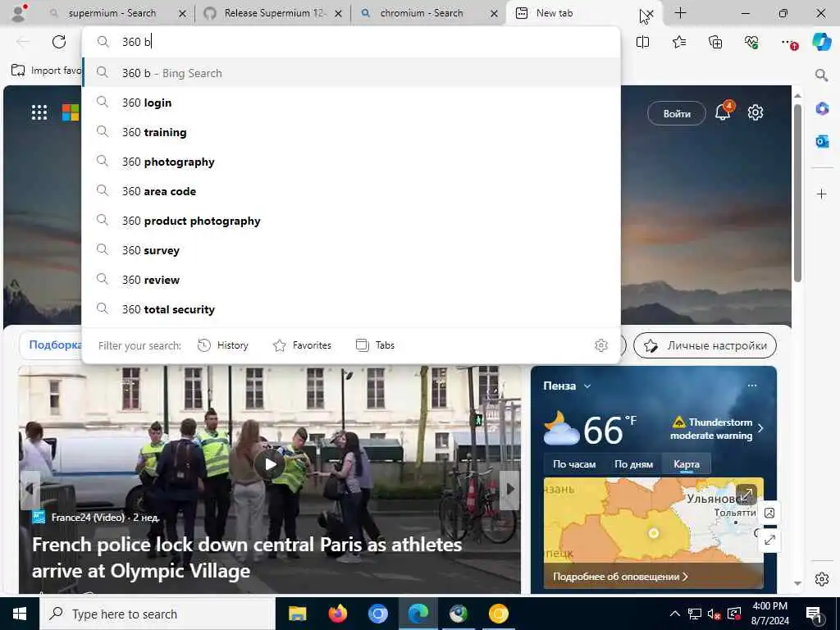Switch to supermium - Search tab
Image resolution: width=840 pixels, height=630 pixels.
[x=112, y=13]
